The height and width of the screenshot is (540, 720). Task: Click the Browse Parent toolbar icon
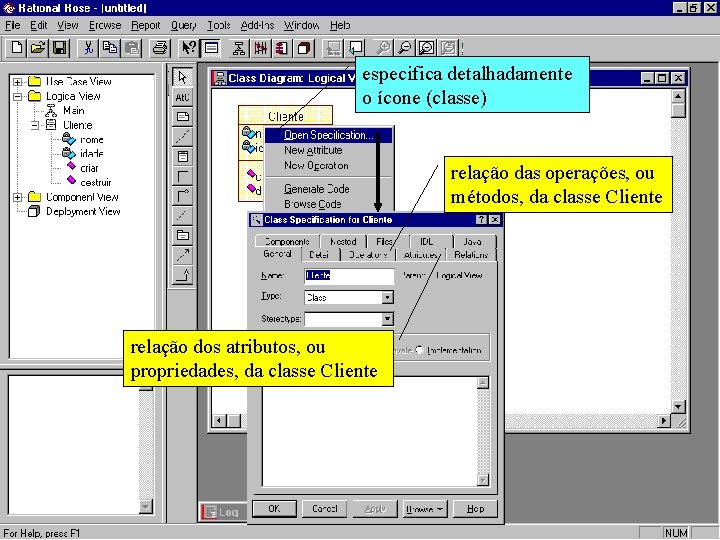tap(332, 48)
